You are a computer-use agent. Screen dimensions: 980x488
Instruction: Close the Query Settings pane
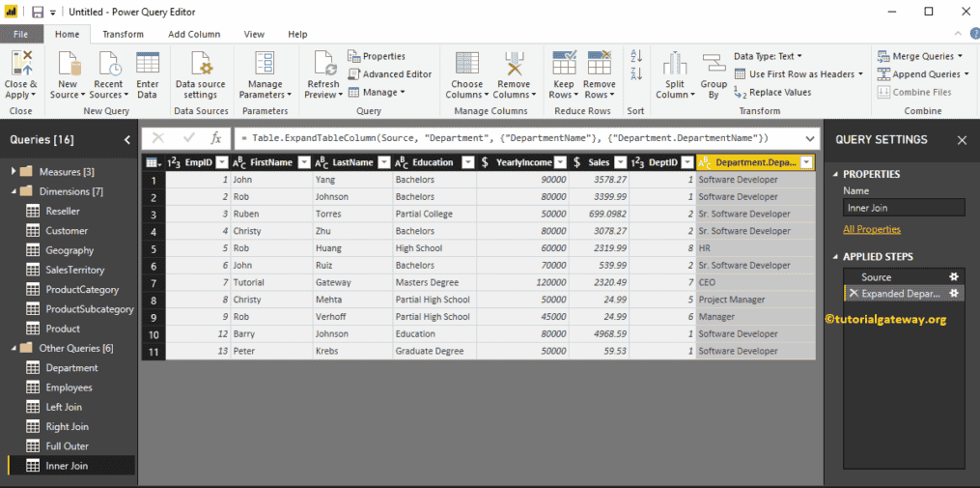pos(962,140)
